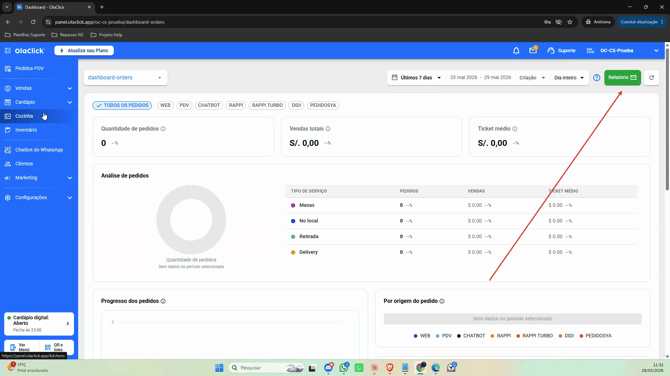Click info icon beside Vendas totais

tap(328, 129)
